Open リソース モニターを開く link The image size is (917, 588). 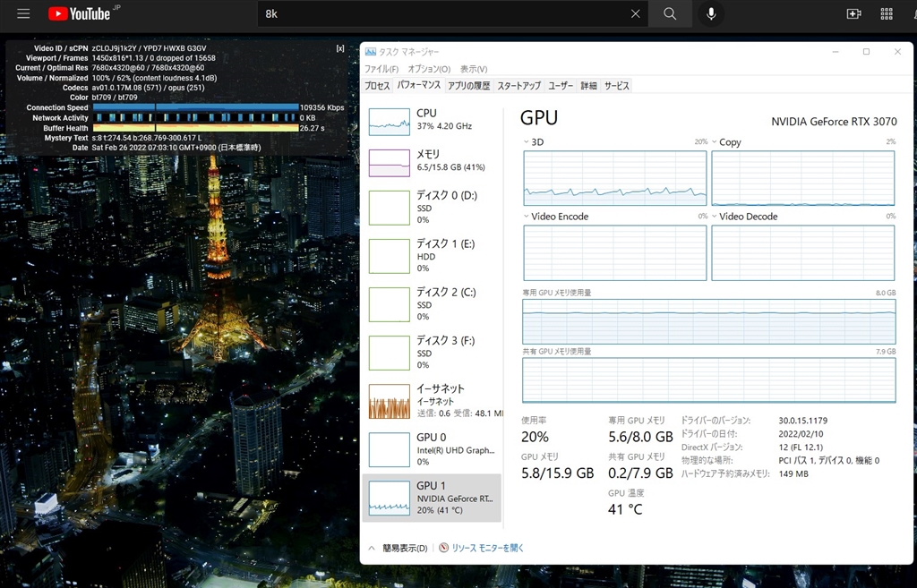pyautogui.click(x=487, y=548)
